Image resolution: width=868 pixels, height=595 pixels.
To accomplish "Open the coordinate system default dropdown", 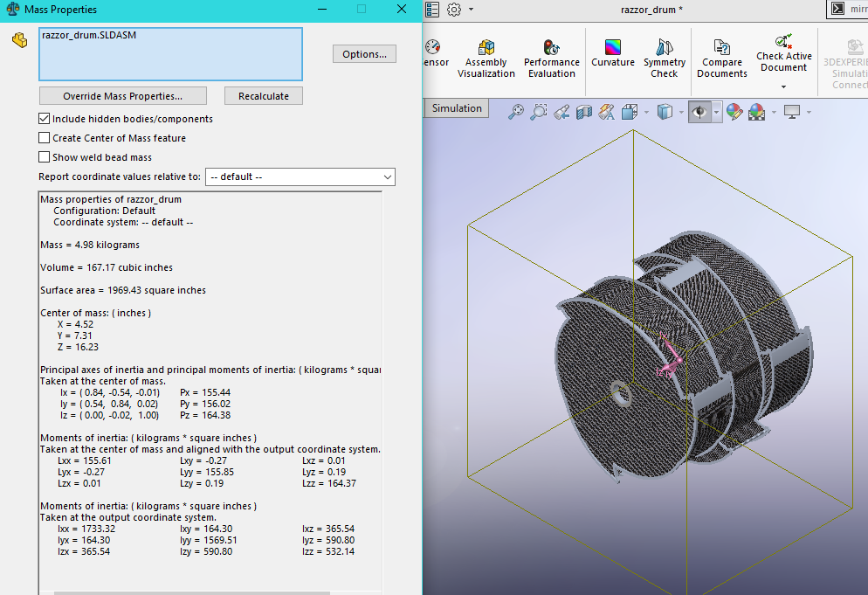I will coord(300,177).
